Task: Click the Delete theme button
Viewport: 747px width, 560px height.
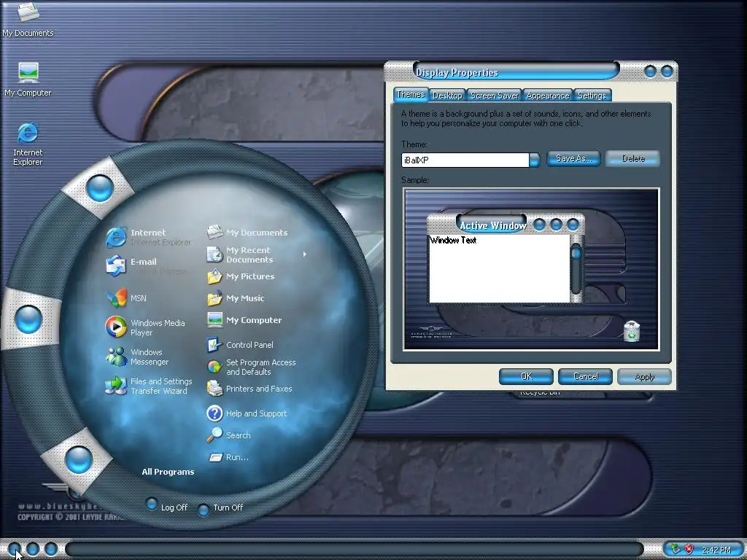Action: (x=633, y=158)
